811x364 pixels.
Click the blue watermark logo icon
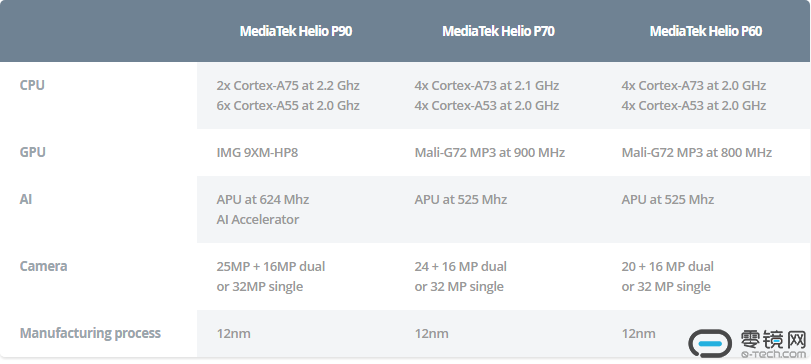pos(710,343)
